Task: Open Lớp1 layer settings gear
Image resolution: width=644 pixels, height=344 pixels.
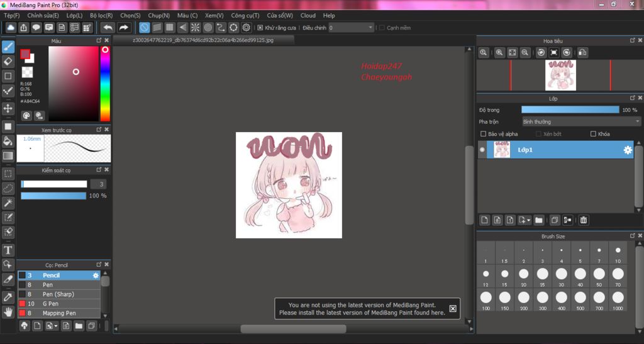Action: [x=628, y=150]
